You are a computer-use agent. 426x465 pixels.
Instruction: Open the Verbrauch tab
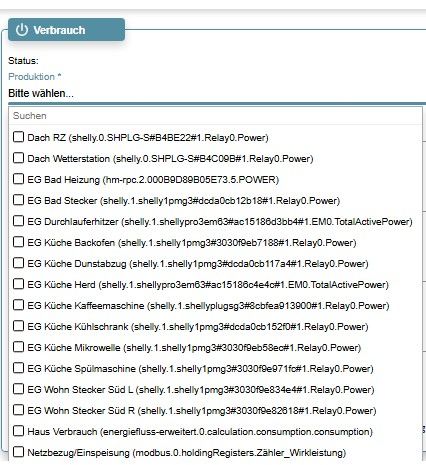[67, 30]
